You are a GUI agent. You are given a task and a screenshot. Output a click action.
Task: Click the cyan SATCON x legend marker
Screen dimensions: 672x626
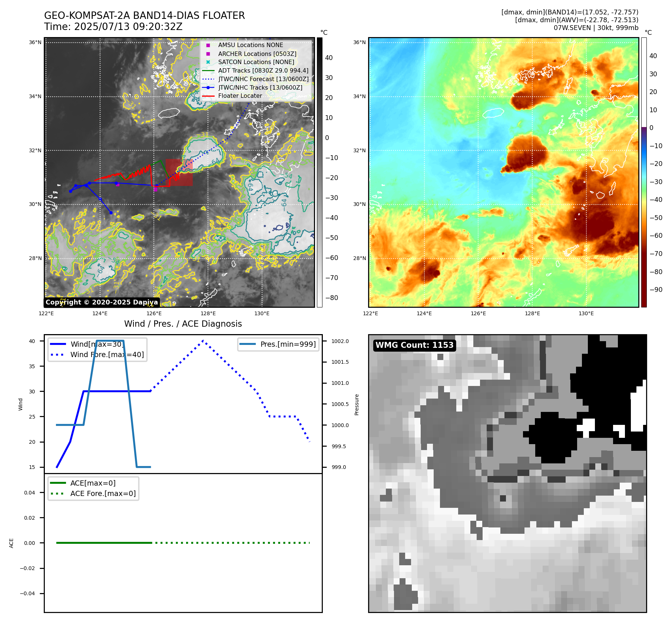click(x=208, y=62)
